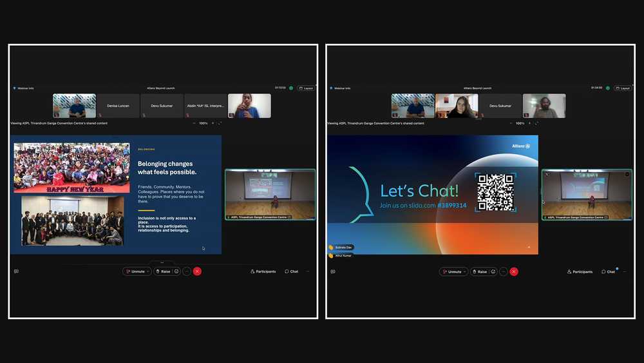Select Denisa Luncan participant tile
The width and height of the screenshot is (644, 363).
pyautogui.click(x=118, y=106)
